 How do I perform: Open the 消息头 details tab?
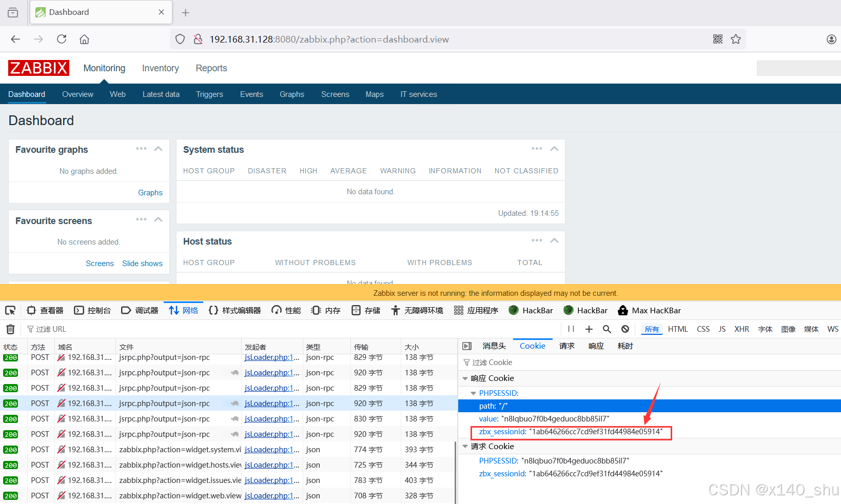[x=494, y=346]
